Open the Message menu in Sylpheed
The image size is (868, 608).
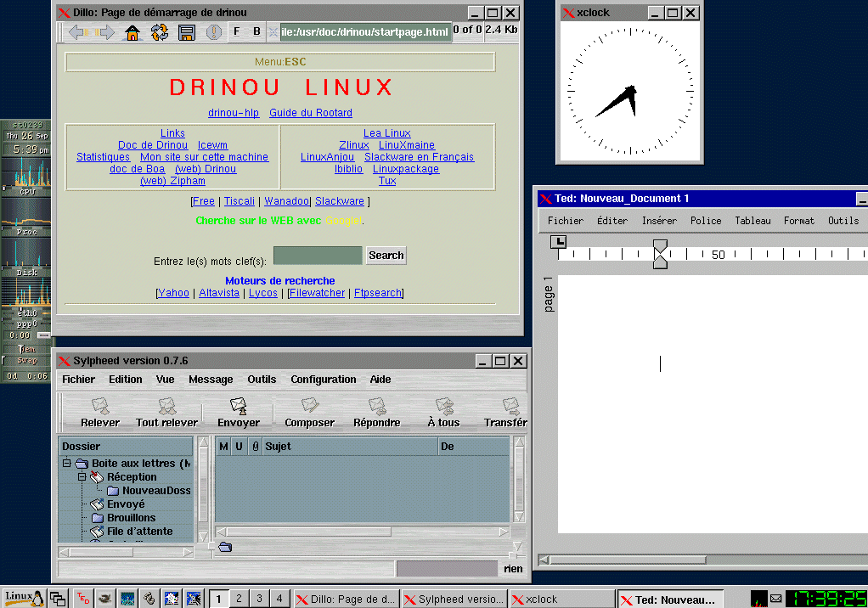click(x=211, y=379)
